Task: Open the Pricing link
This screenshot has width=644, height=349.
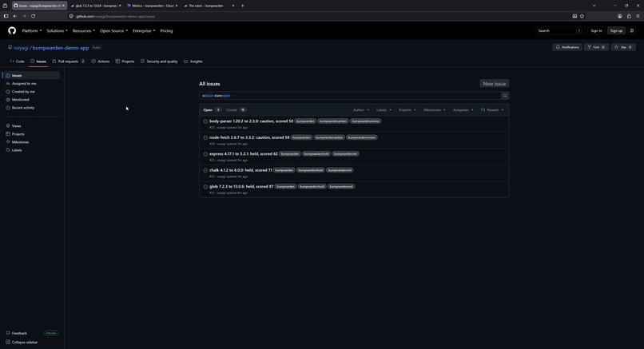Action: [166, 31]
